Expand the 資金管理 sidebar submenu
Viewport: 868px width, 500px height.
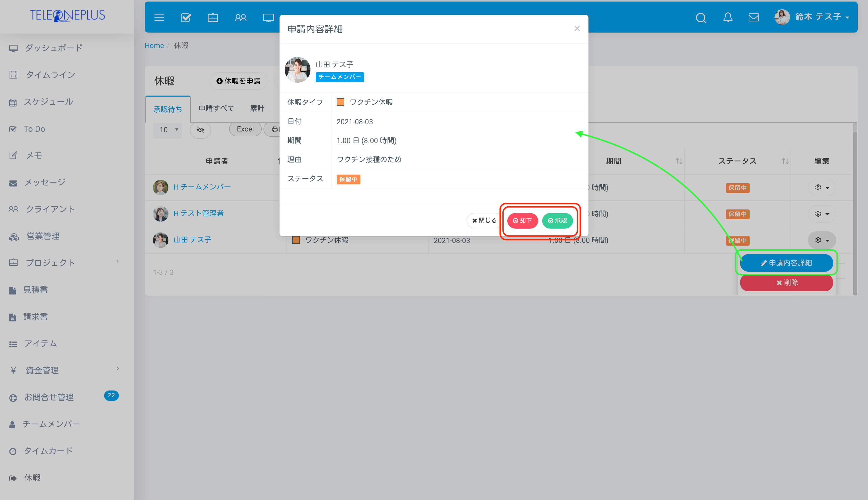[118, 369]
